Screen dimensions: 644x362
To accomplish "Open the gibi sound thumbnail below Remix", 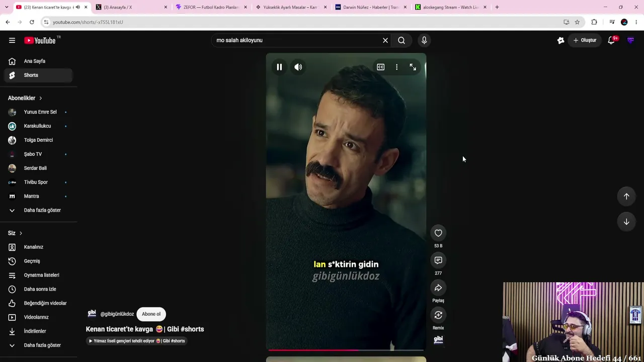I will (x=438, y=339).
